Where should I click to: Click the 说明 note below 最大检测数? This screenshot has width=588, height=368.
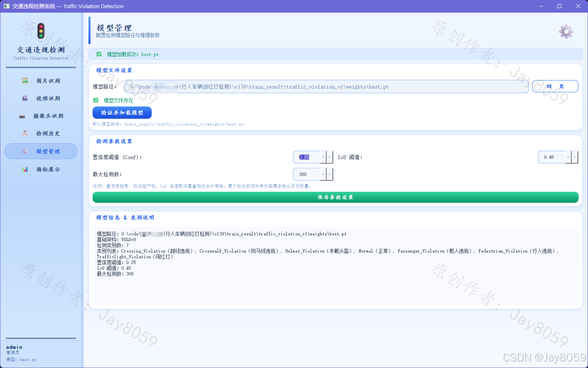[x=202, y=186]
